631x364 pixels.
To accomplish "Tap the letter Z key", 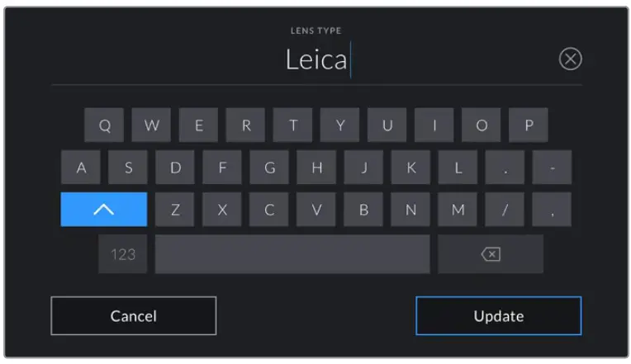I will click(x=175, y=210).
